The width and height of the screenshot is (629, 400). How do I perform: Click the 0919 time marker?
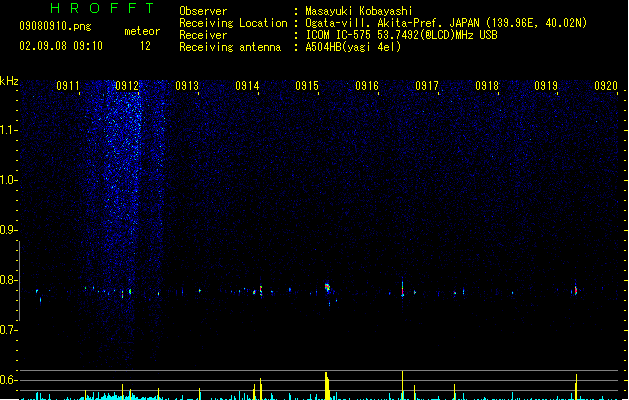(x=546, y=86)
